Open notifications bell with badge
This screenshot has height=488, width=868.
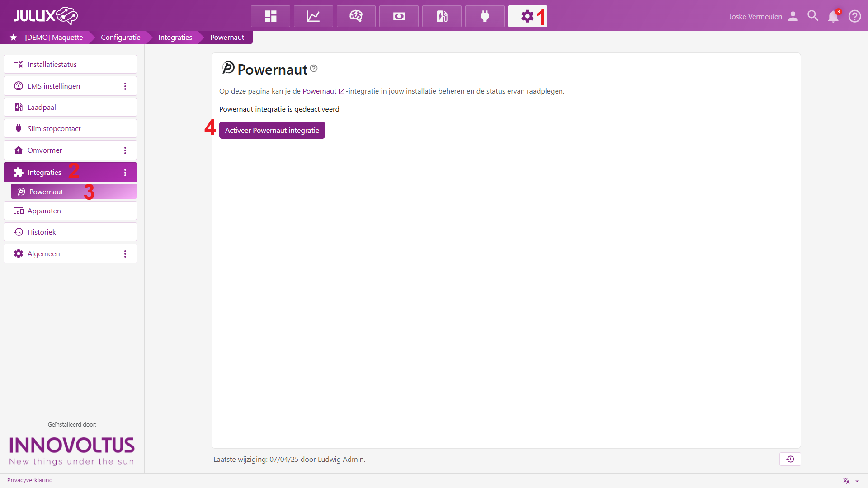click(833, 16)
